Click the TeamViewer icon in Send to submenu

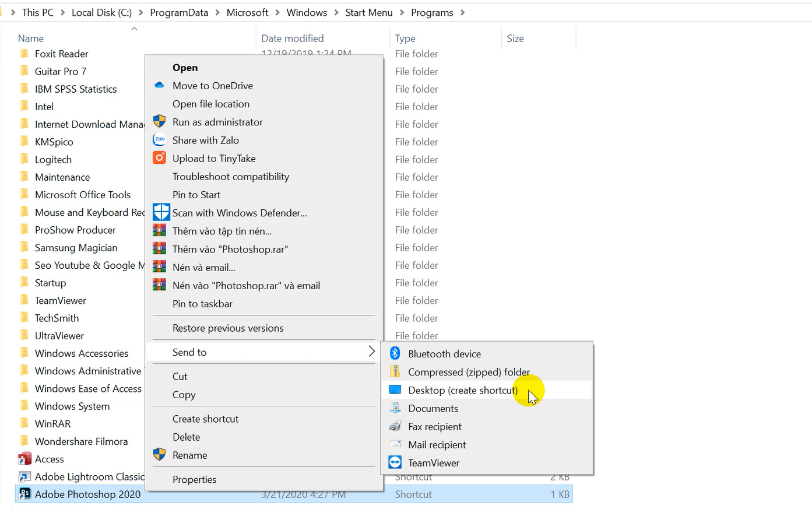(395, 462)
